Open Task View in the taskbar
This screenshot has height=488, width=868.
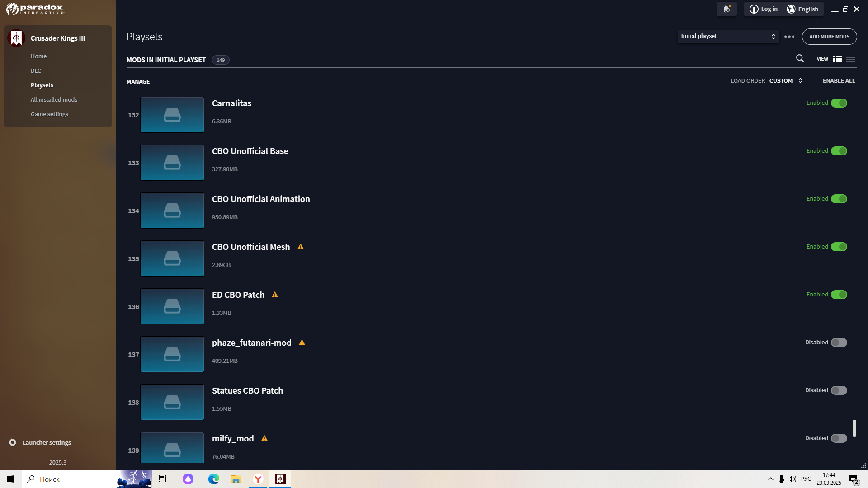pyautogui.click(x=163, y=479)
